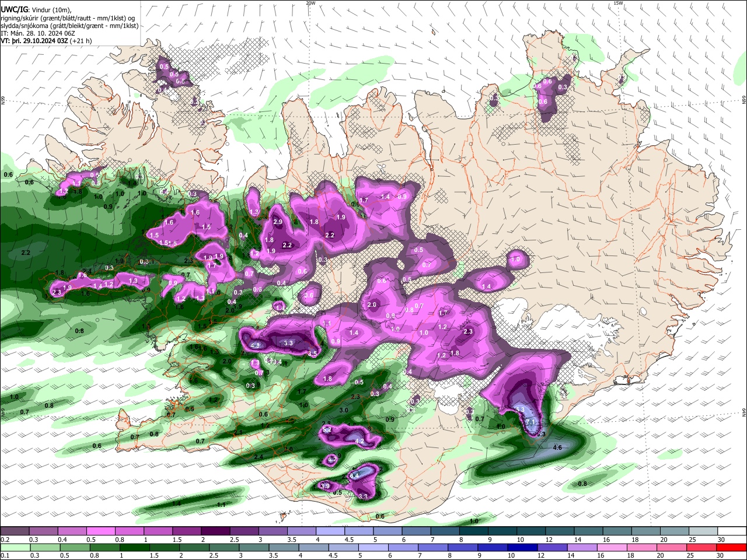The width and height of the screenshot is (747, 560).
Task: Click the '0.2' label in the snow scale
Action: tap(5, 540)
